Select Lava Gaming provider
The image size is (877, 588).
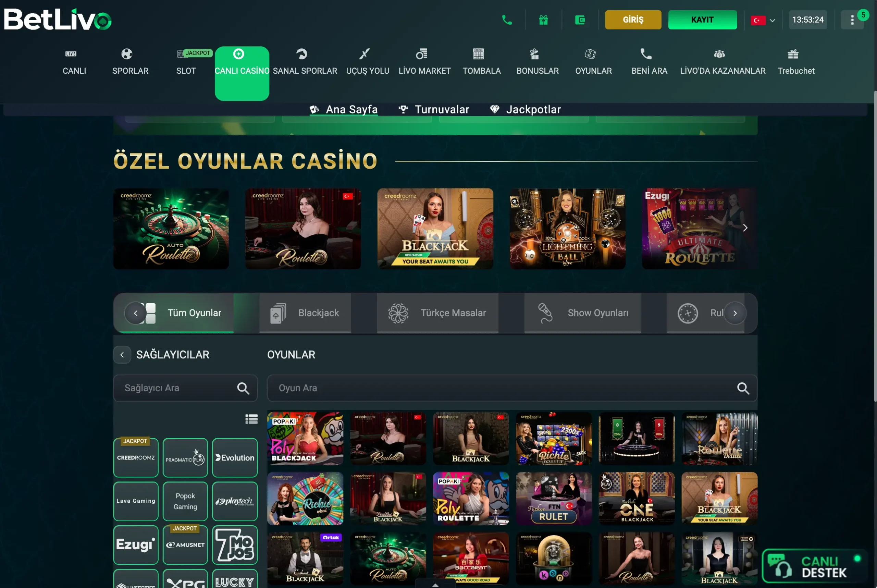tap(136, 501)
